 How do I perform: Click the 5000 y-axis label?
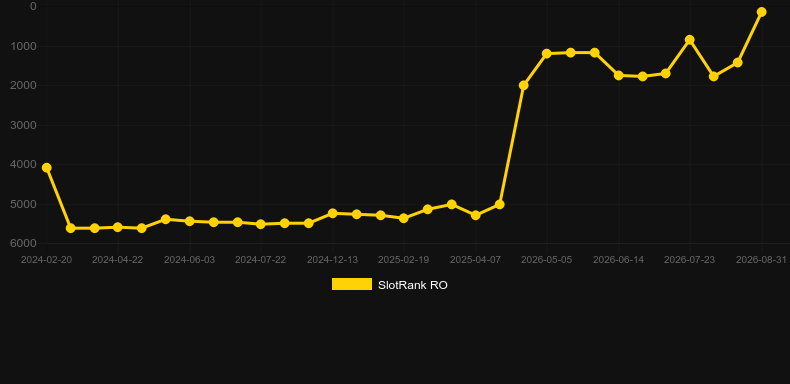coord(24,204)
